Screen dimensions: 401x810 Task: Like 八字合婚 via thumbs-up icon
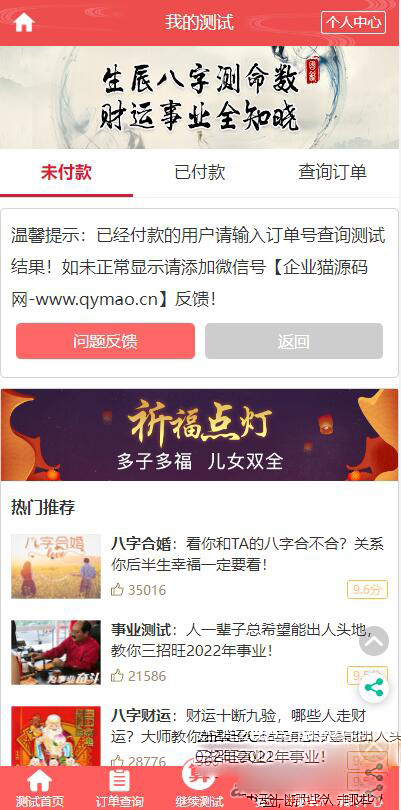coord(117,589)
